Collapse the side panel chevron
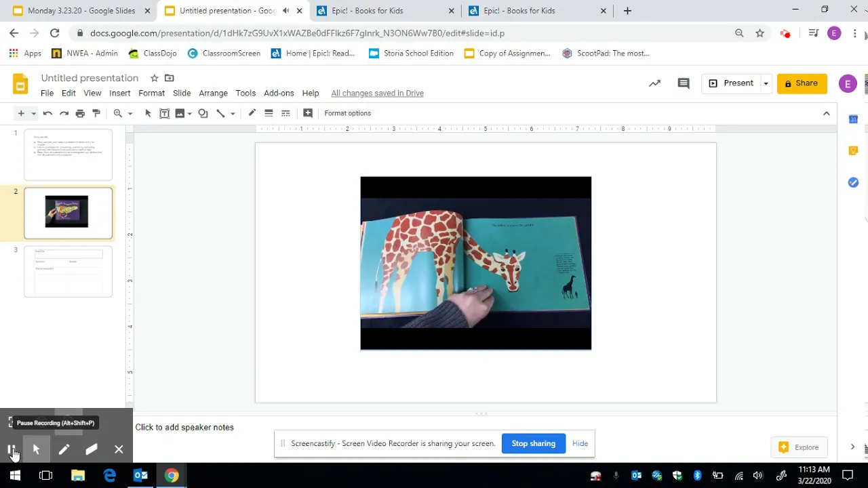The height and width of the screenshot is (488, 868). coord(852,447)
